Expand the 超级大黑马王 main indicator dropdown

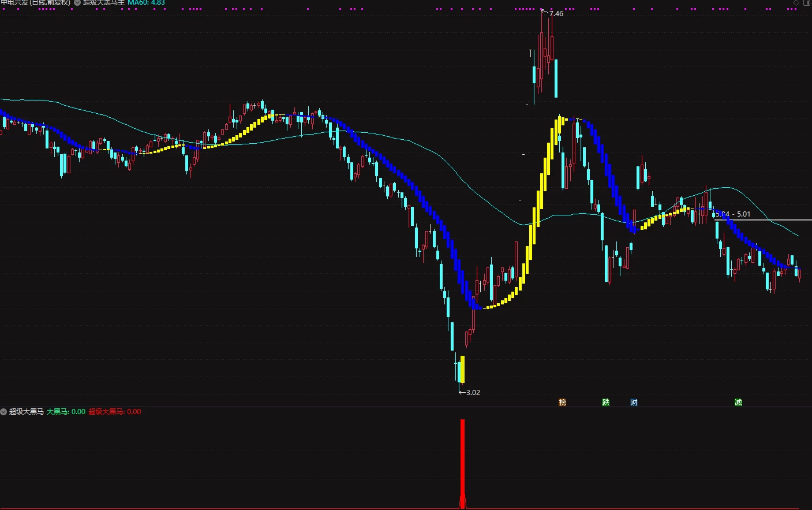click(x=77, y=3)
